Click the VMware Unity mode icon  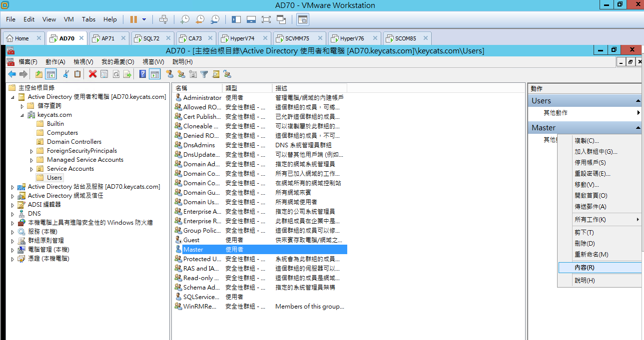pos(281,19)
